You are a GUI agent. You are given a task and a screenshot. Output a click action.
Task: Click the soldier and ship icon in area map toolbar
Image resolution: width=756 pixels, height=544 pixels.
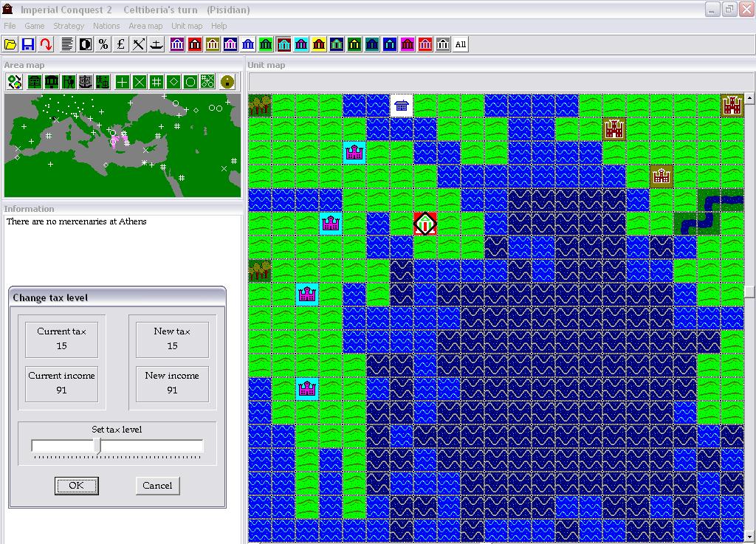pos(103,82)
